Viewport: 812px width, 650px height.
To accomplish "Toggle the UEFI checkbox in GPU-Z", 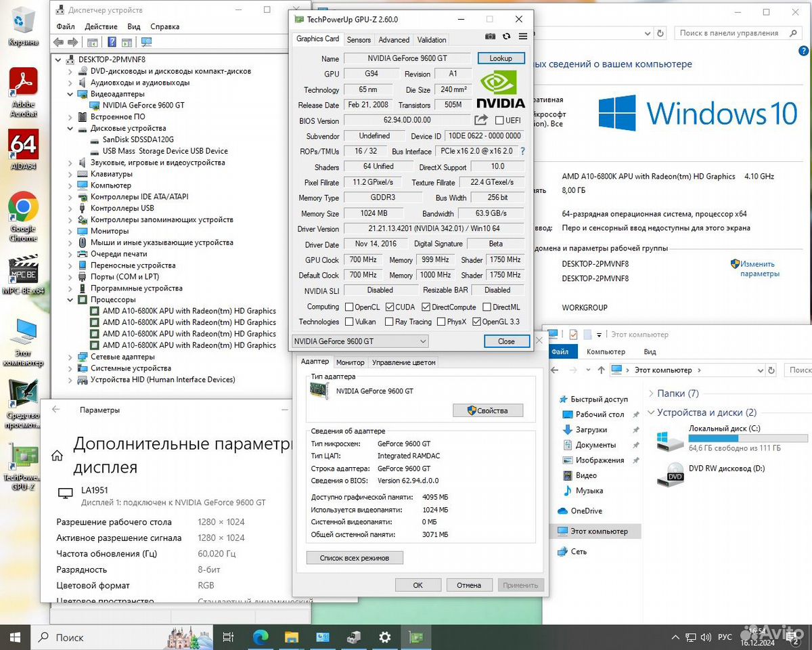I will [x=499, y=121].
